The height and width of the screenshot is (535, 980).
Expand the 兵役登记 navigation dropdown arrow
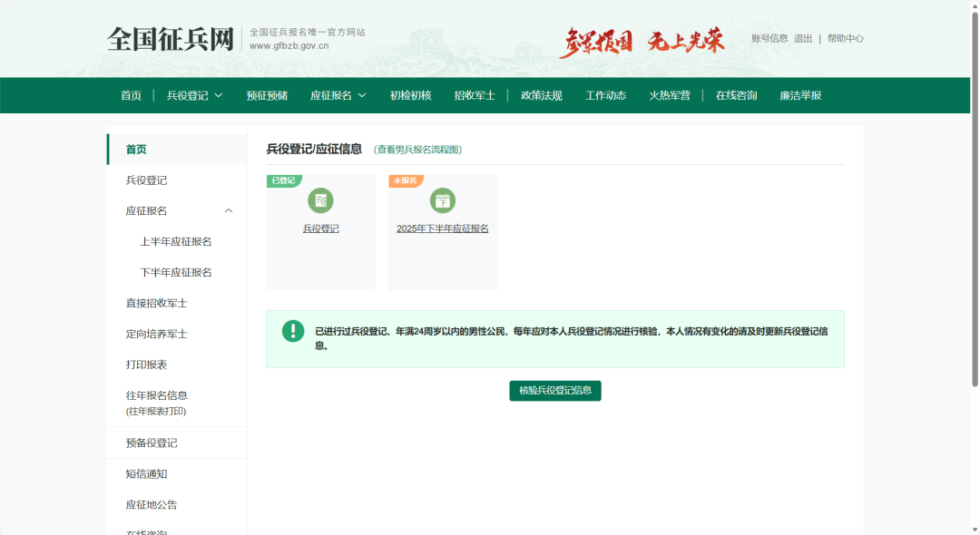tap(218, 95)
